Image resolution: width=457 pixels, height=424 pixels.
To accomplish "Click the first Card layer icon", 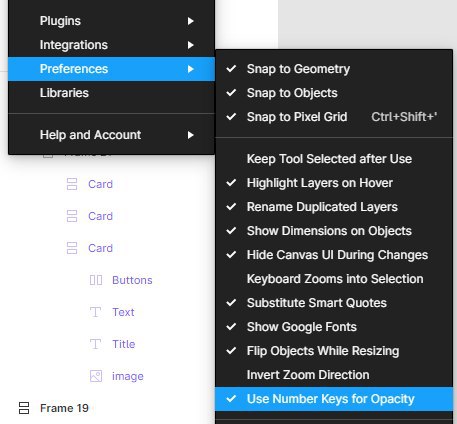I will pos(72,184).
